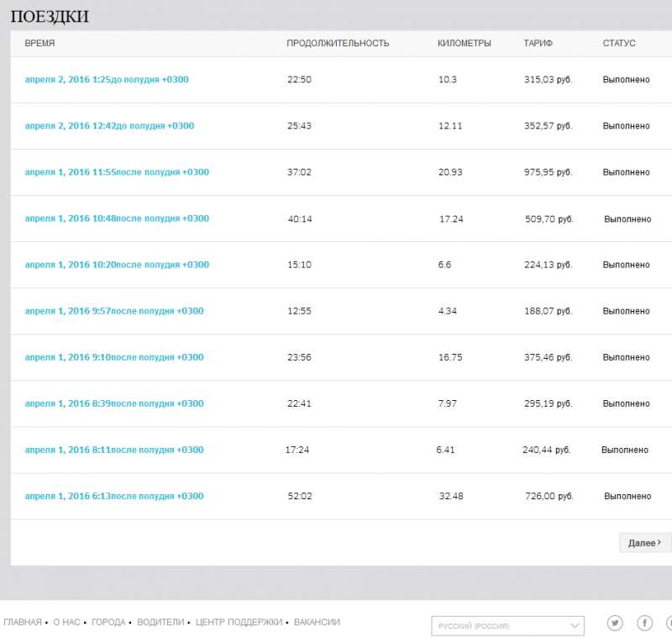
Task: Open trip апреля 2, 2016 12:42
Action: [109, 126]
